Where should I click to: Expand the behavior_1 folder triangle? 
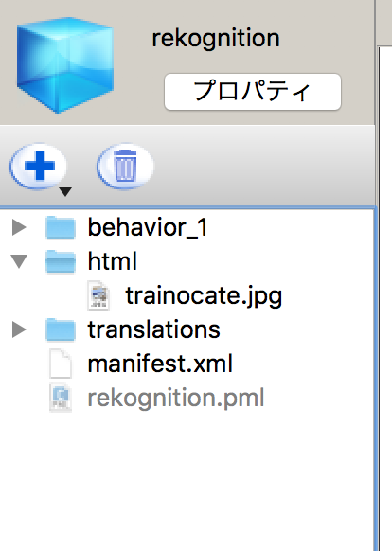point(19,228)
